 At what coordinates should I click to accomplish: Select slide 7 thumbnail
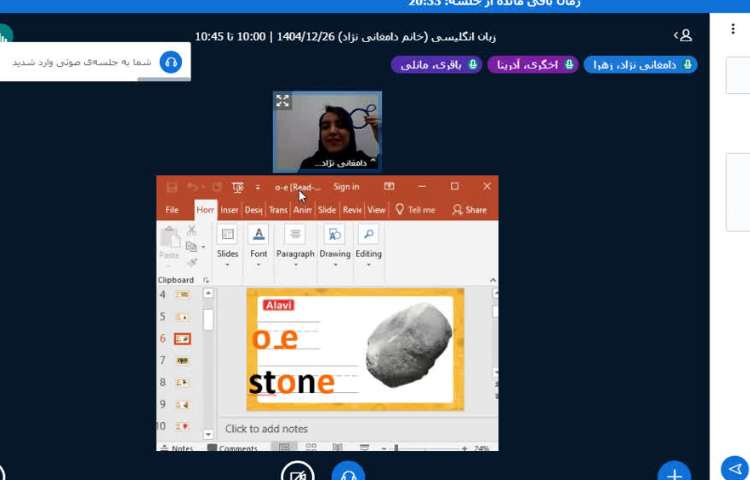coord(182,360)
